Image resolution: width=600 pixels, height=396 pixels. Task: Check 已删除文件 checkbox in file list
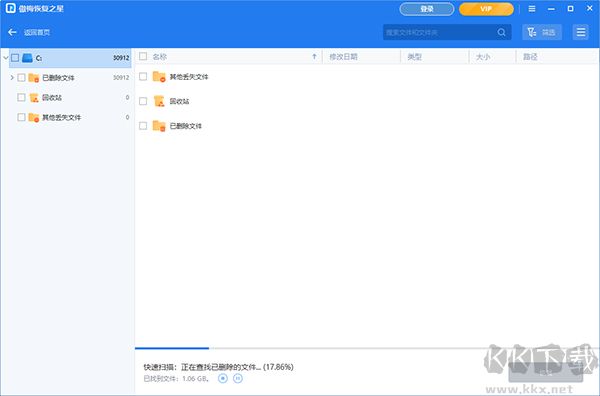(143, 125)
